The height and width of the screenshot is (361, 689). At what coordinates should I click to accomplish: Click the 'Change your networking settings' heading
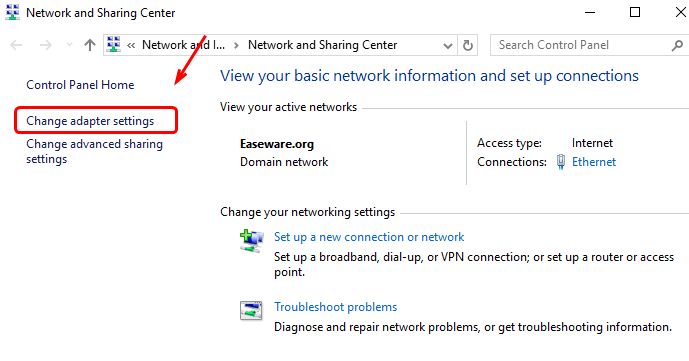coord(308,212)
